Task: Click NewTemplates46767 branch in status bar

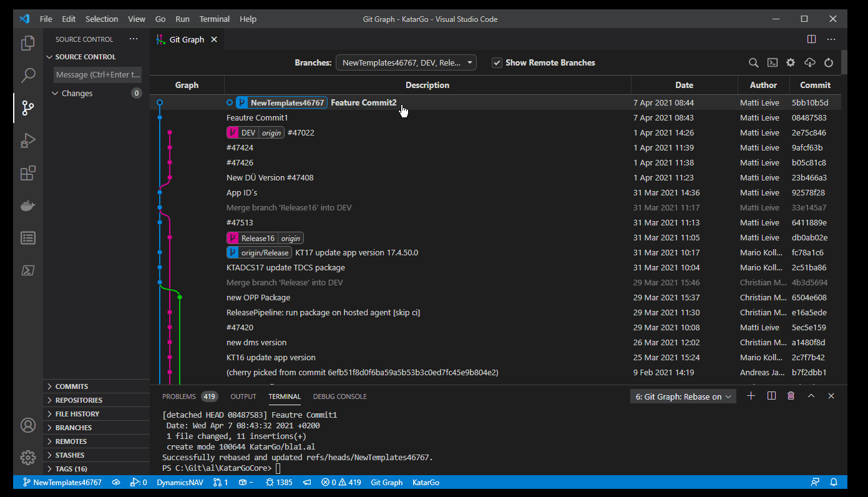Action: pyautogui.click(x=62, y=483)
